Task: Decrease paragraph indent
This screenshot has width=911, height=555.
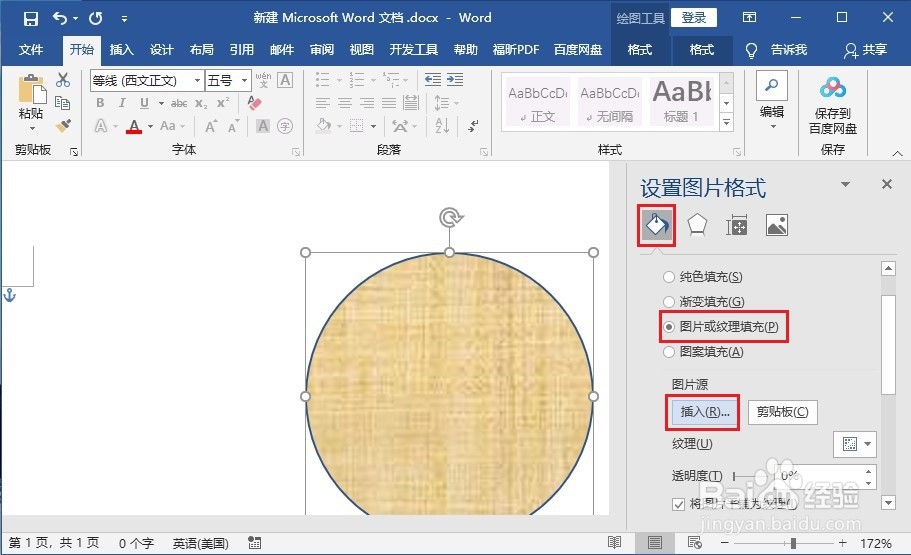Action: [x=433, y=80]
